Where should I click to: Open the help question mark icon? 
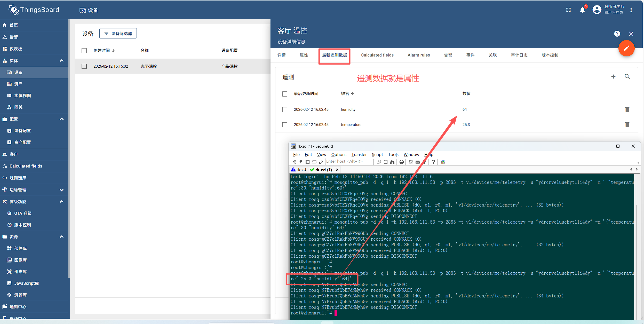617,34
